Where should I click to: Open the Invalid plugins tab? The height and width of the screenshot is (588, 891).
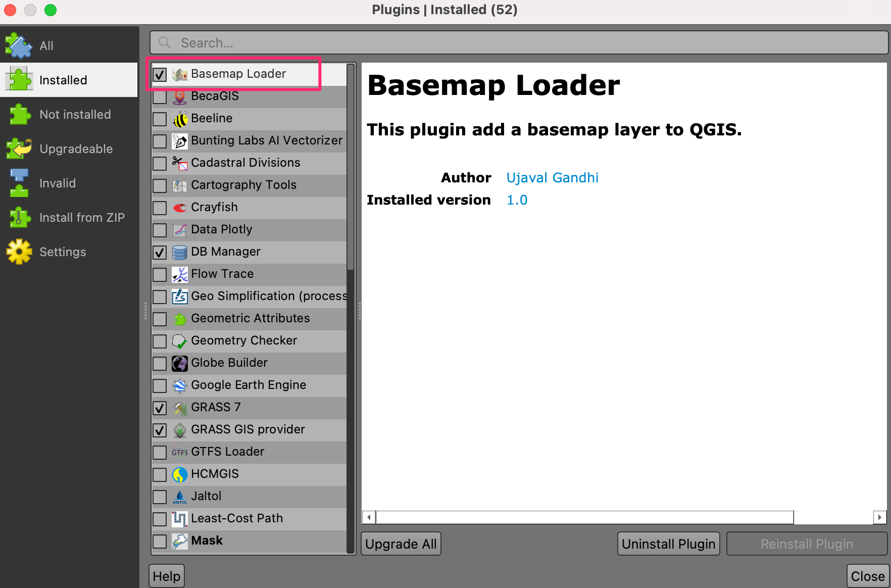(69, 183)
